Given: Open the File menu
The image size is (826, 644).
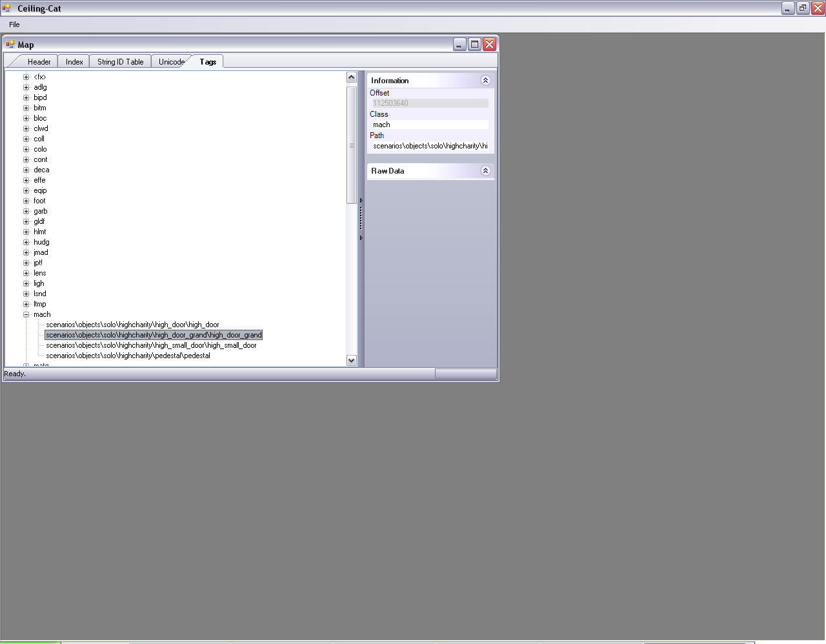Looking at the screenshot, I should [x=14, y=25].
